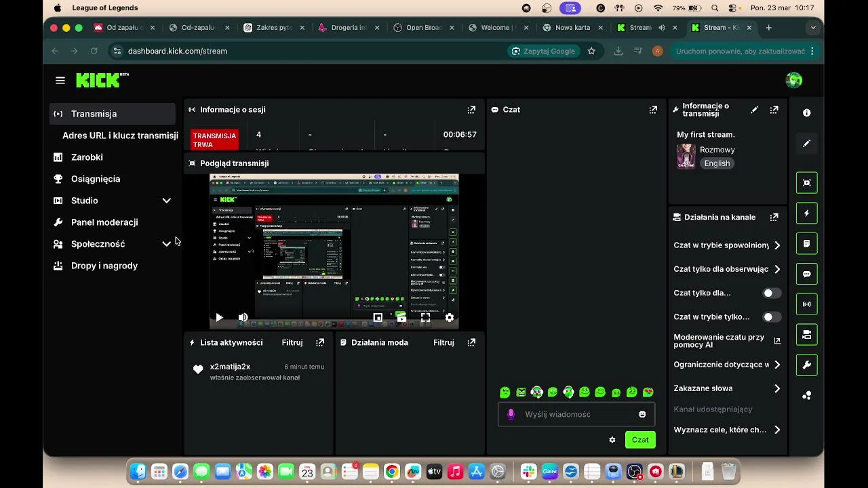The image size is (868, 488).
Task: Toggle the 'Czat w trybie tylko...' switch
Action: 772,317
